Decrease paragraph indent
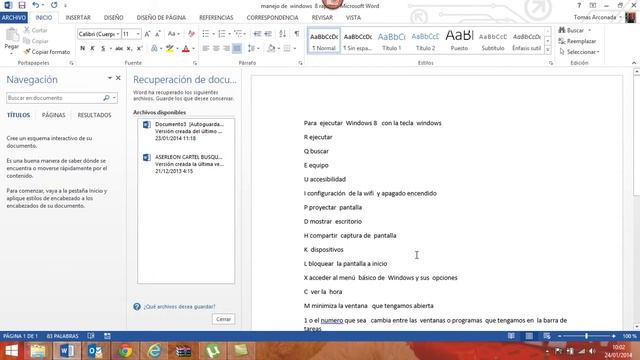 point(257,34)
